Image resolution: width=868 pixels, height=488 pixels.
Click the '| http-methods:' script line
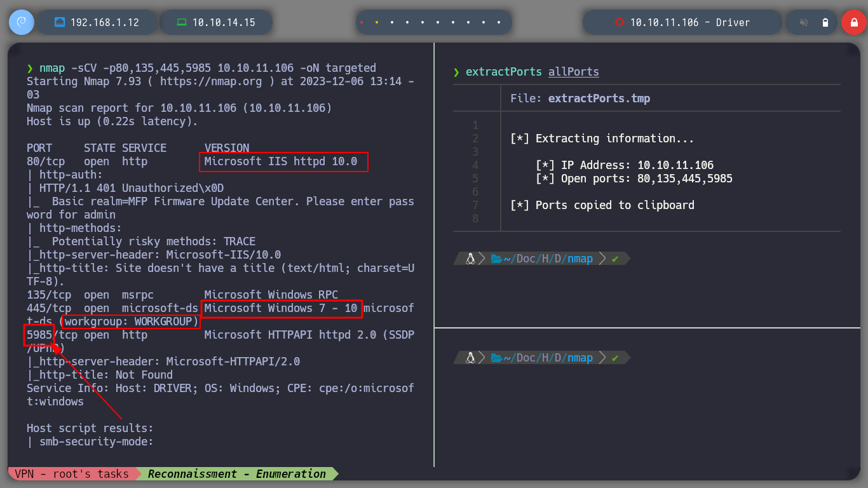pos(74,228)
